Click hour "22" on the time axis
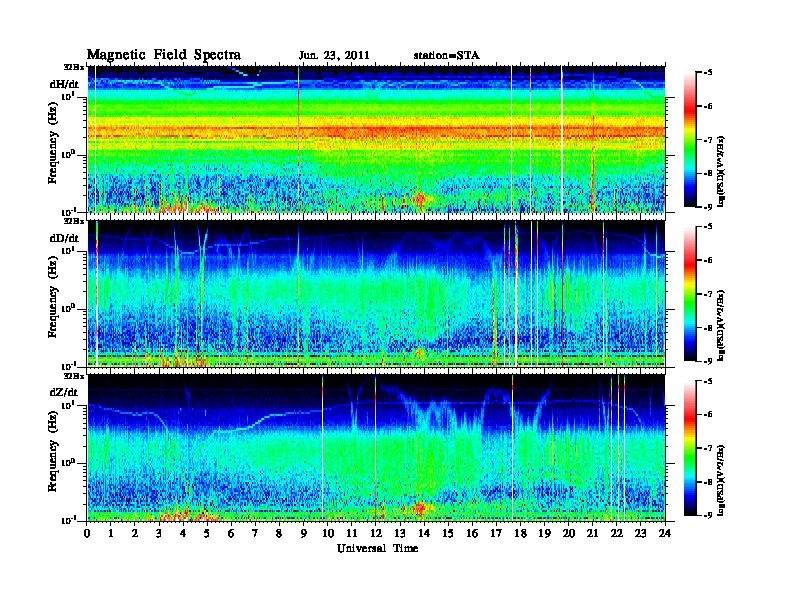 tap(617, 533)
